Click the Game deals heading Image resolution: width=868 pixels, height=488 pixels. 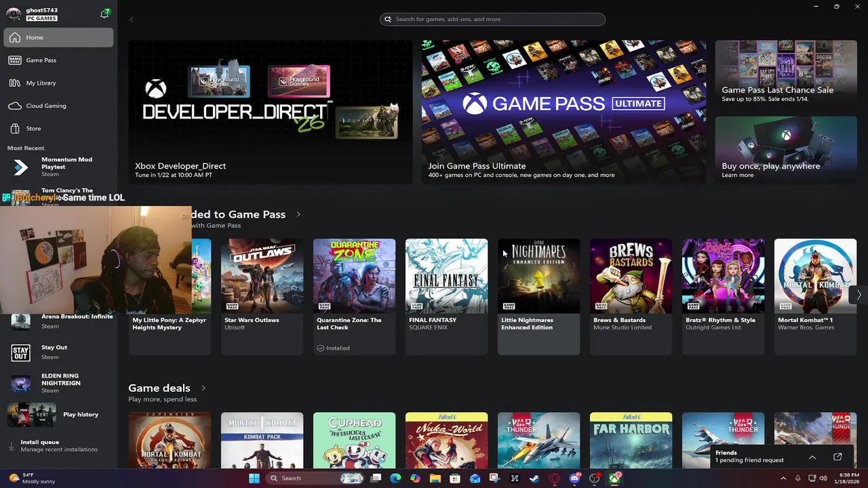tap(159, 388)
